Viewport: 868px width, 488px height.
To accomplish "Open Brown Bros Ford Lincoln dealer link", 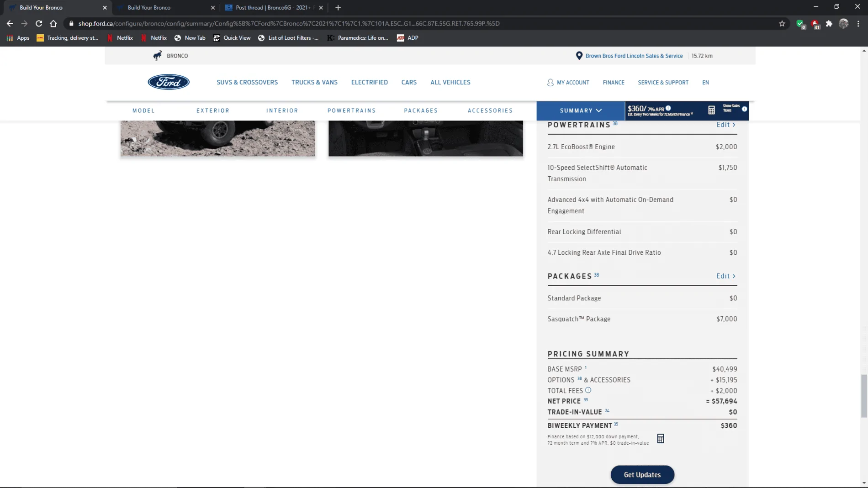I will 634,56.
